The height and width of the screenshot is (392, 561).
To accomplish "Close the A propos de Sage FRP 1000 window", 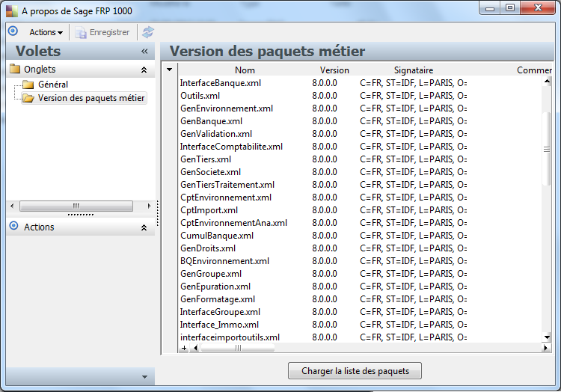I will (x=538, y=8).
